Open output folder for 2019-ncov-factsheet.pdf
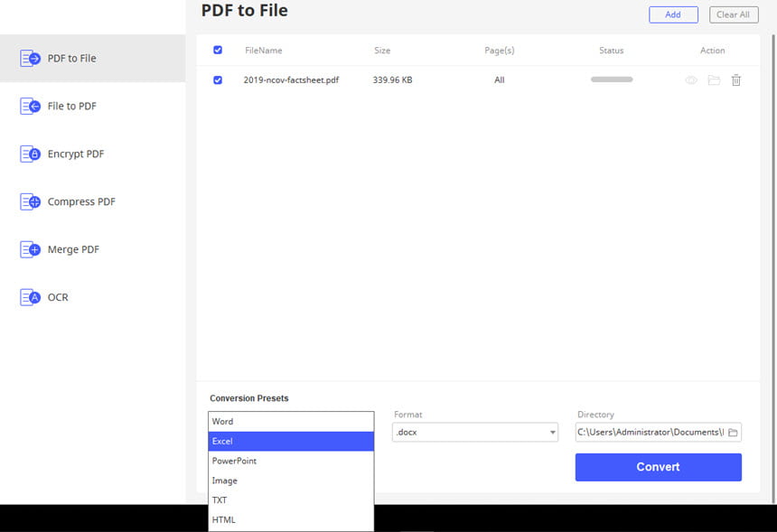Screen dimensions: 777x532 coord(714,79)
